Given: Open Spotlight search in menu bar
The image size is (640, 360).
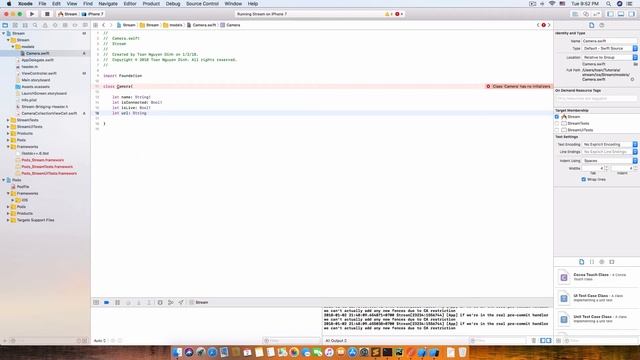Looking at the screenshot, I should pyautogui.click(x=609, y=4).
